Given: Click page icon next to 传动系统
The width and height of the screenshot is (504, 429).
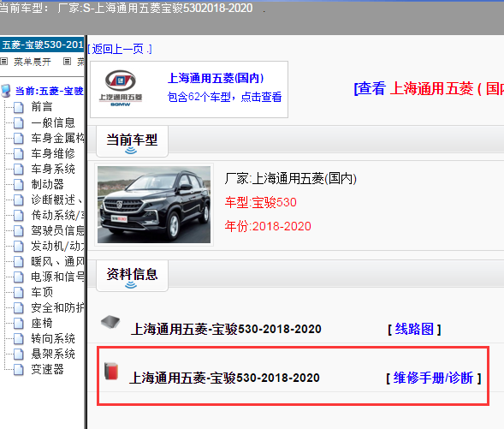Looking at the screenshot, I should click(x=19, y=215).
